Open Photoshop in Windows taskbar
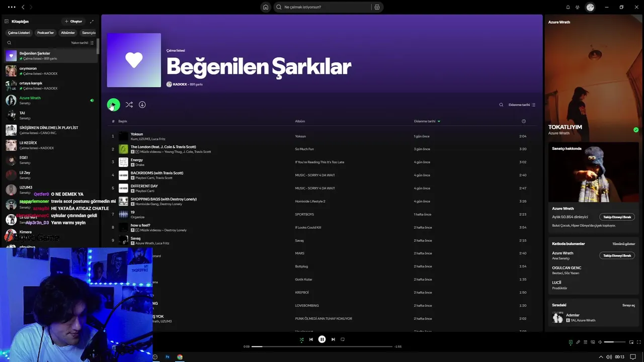 pyautogui.click(x=168, y=357)
